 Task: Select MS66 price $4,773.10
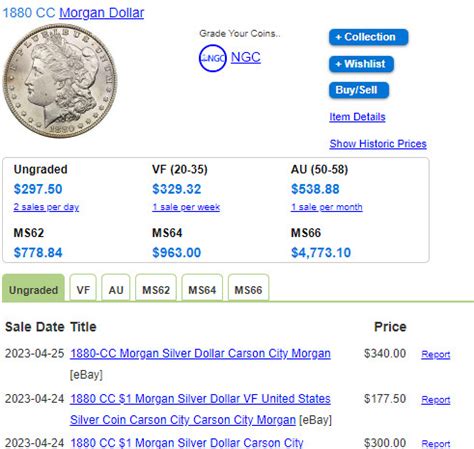coord(321,252)
